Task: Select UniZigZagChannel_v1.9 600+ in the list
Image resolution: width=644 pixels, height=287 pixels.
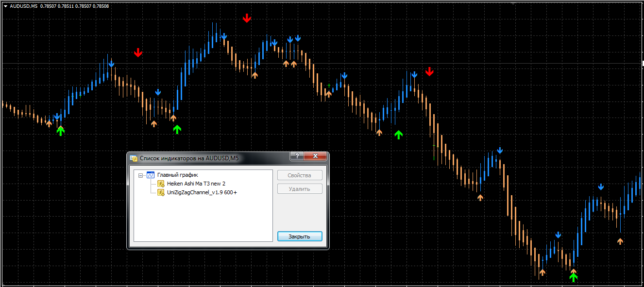Action: [202, 192]
